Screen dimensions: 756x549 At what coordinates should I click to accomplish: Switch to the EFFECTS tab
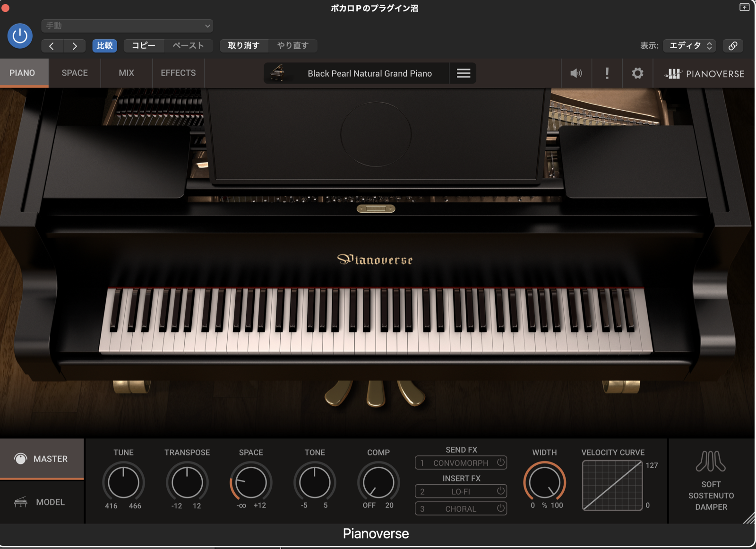178,73
